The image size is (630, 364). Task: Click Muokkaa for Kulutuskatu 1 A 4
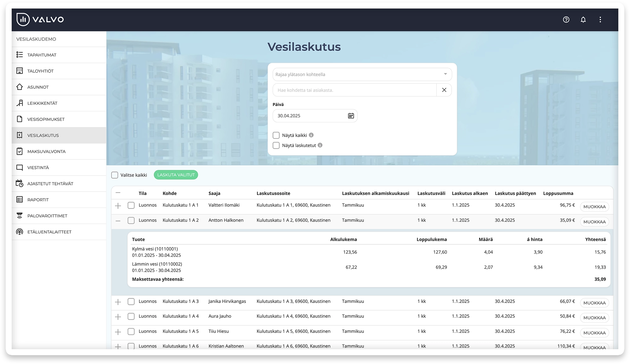[x=594, y=318]
